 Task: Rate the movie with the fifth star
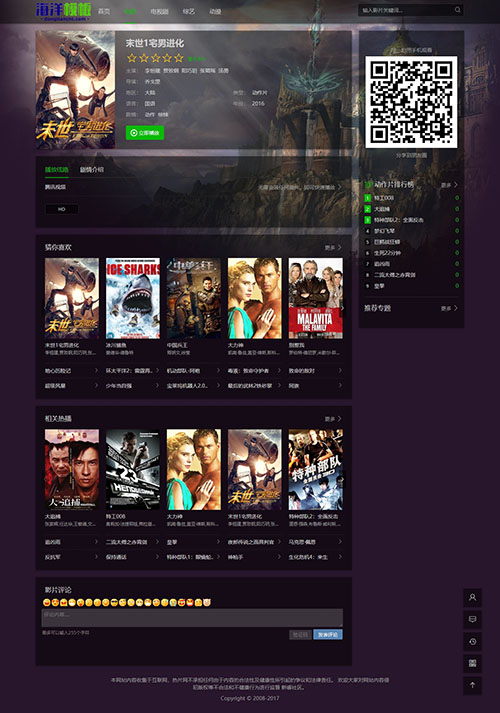179,58
